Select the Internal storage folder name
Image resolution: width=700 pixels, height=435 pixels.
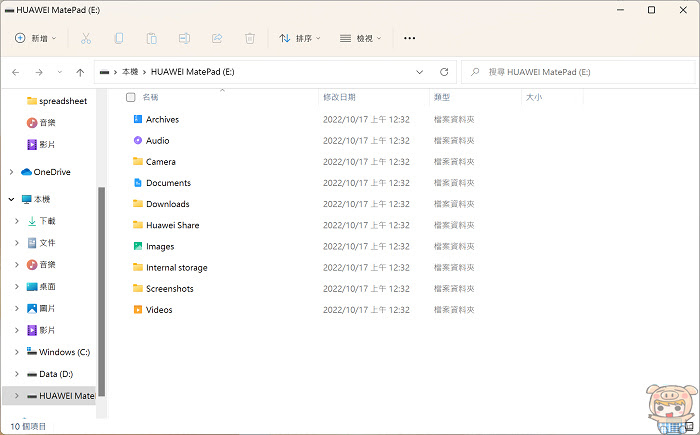pos(176,268)
